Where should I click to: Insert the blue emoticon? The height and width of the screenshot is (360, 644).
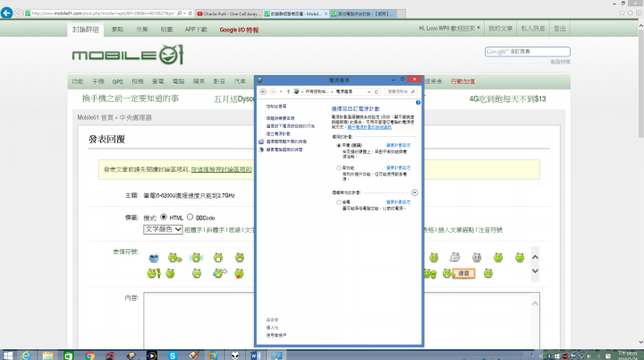point(154,258)
